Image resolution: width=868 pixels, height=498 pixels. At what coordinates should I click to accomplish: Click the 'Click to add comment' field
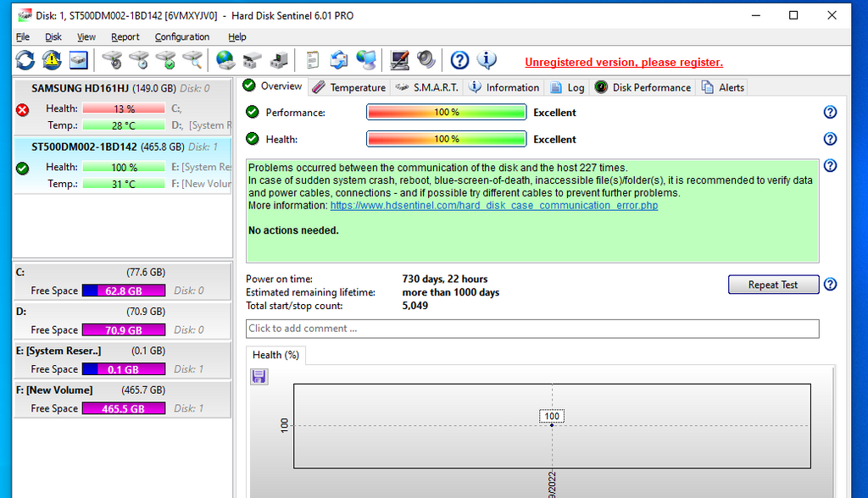pos(532,329)
